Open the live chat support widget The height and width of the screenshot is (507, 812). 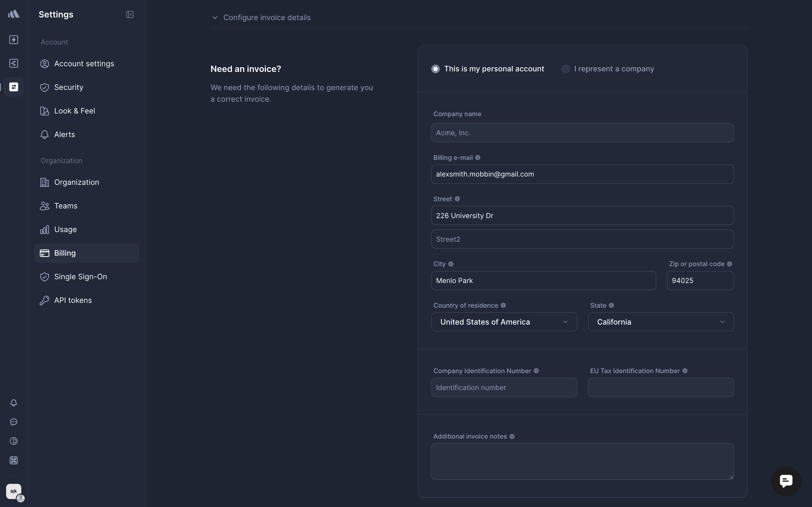click(786, 481)
